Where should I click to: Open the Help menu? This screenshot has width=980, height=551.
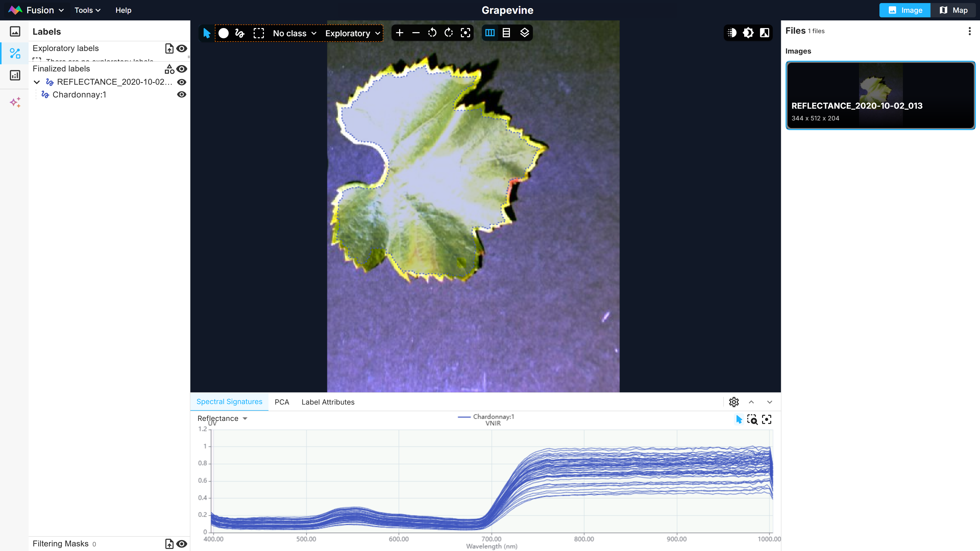tap(123, 10)
